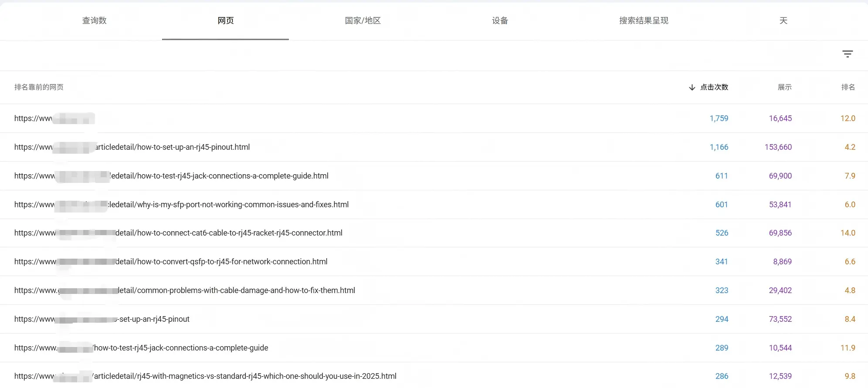
Task: Open the 搜索结果呈现 tab
Action: (644, 20)
